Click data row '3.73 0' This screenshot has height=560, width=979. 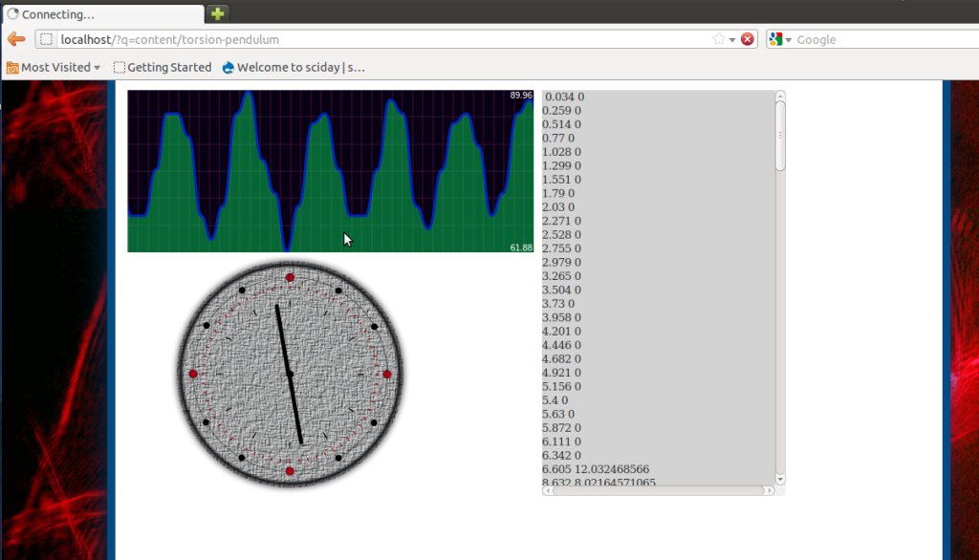click(x=558, y=303)
